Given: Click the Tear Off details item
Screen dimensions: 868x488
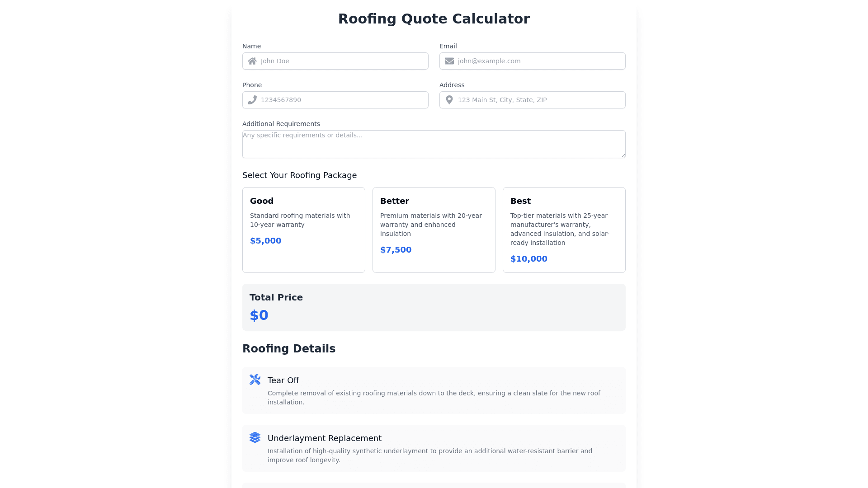Looking at the screenshot, I should [x=434, y=390].
